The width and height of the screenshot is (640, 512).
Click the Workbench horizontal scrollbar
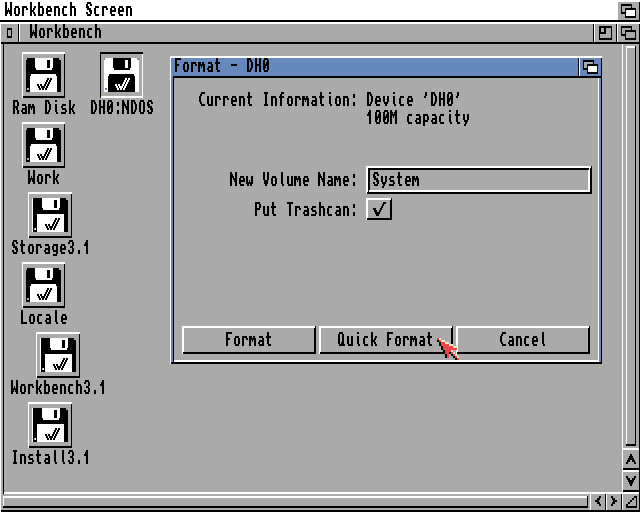(x=295, y=501)
